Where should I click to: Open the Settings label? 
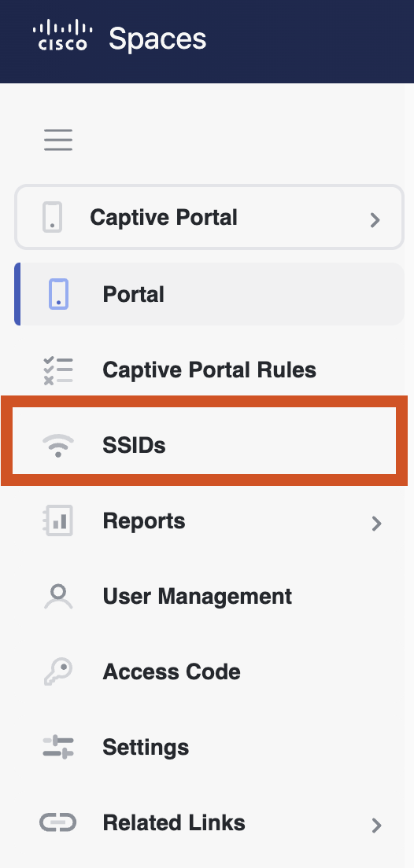click(146, 748)
